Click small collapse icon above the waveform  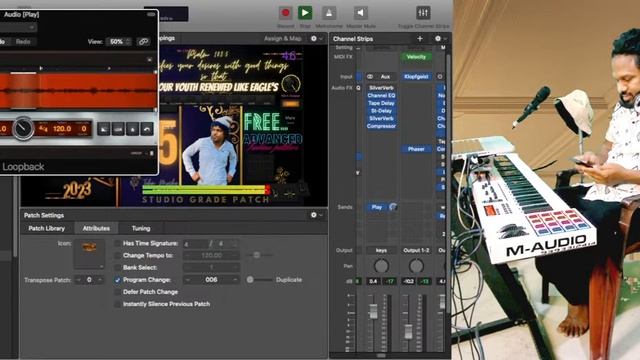tap(149, 60)
